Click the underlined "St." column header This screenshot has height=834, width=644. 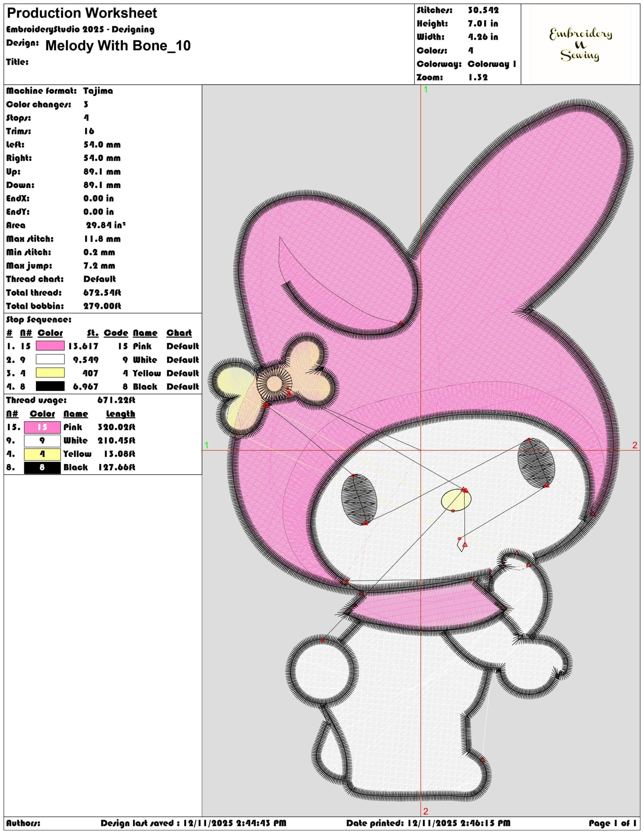tap(93, 333)
